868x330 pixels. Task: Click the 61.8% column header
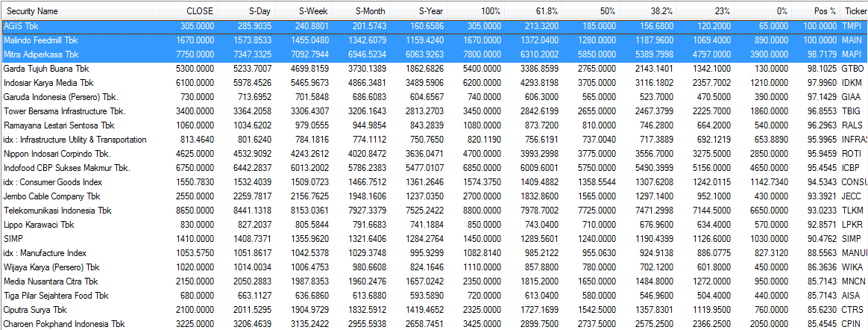tap(534, 11)
